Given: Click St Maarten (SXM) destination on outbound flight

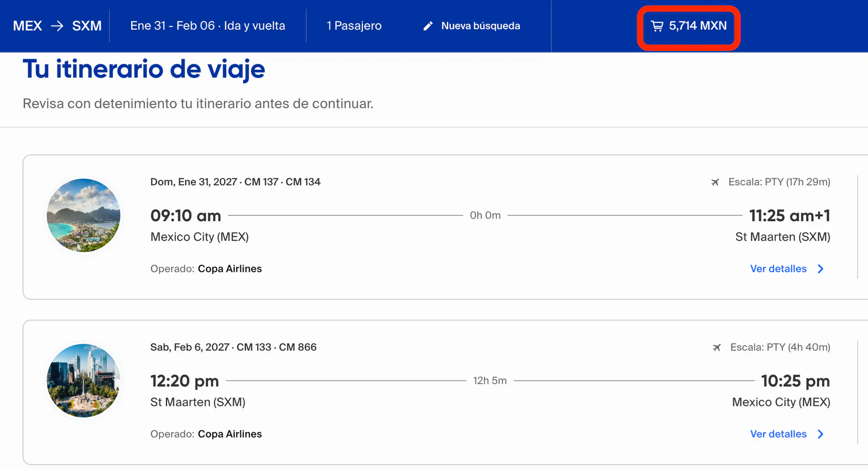Looking at the screenshot, I should pyautogui.click(x=783, y=237).
